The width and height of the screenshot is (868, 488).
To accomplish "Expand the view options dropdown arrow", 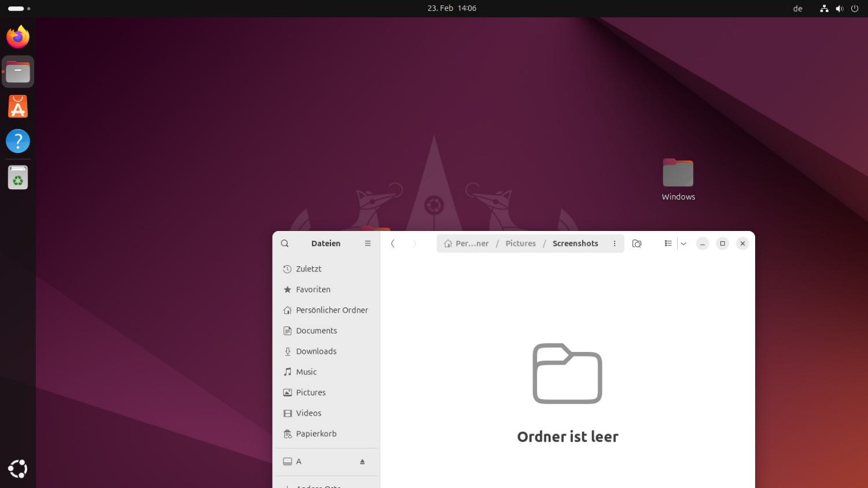I will tap(683, 244).
